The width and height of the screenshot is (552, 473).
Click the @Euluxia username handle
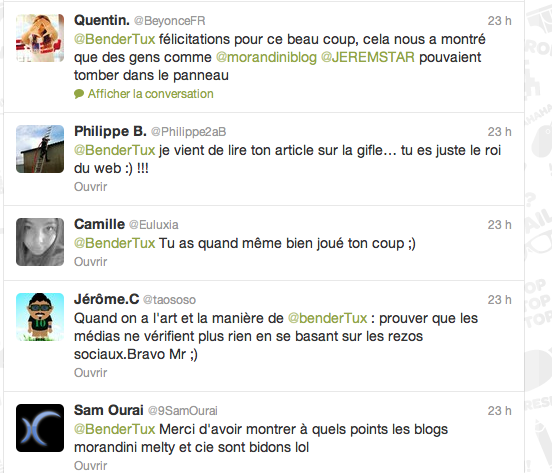click(153, 225)
